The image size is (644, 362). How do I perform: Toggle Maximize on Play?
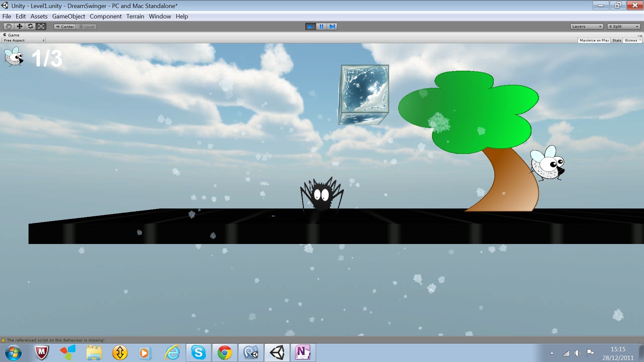coord(594,41)
